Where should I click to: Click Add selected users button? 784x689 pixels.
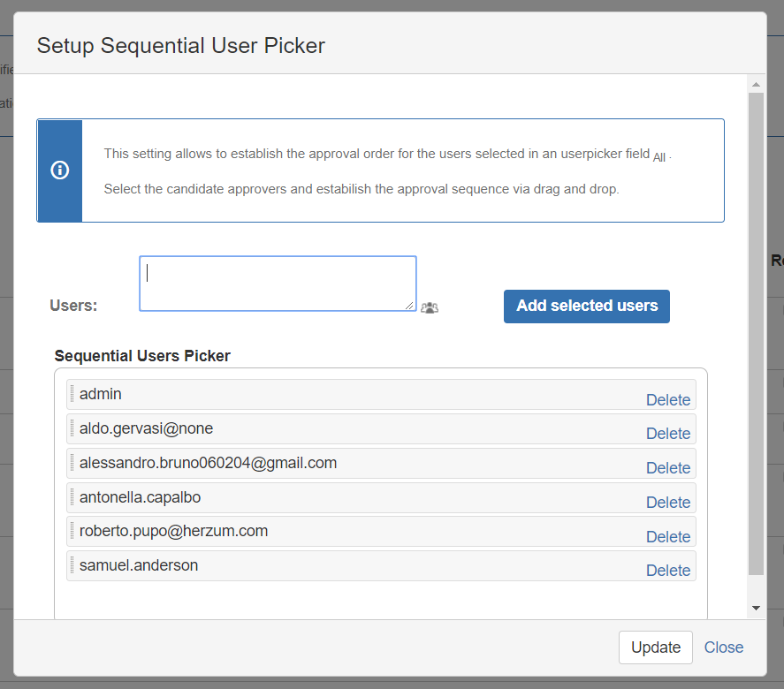587,307
